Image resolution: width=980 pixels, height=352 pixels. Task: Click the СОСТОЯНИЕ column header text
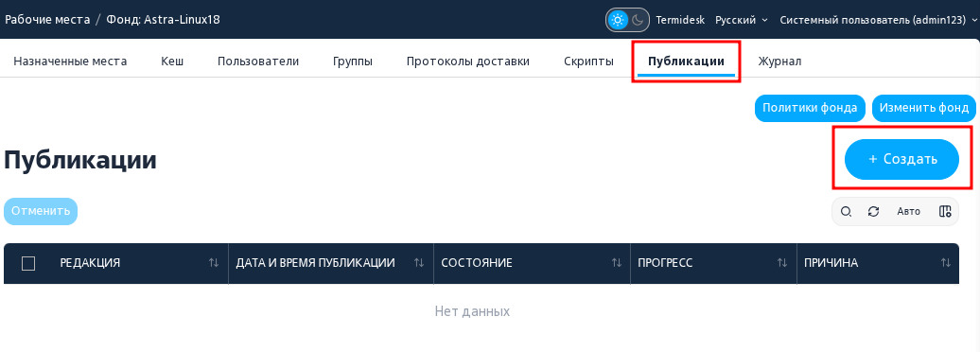point(477,263)
